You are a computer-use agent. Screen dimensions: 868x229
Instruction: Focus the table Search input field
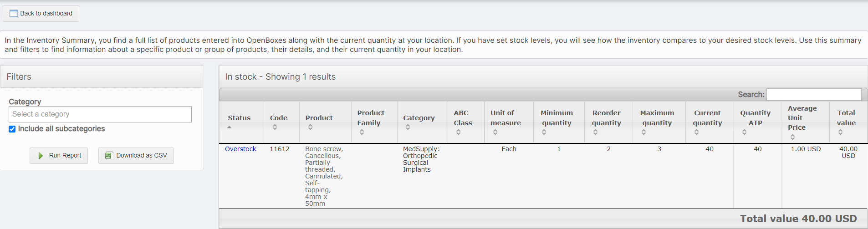(x=814, y=94)
